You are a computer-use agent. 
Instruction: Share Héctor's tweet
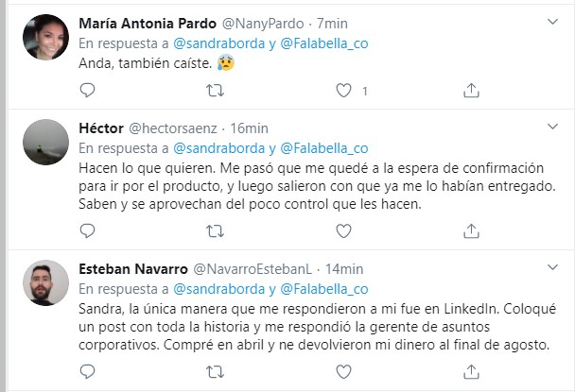click(472, 230)
